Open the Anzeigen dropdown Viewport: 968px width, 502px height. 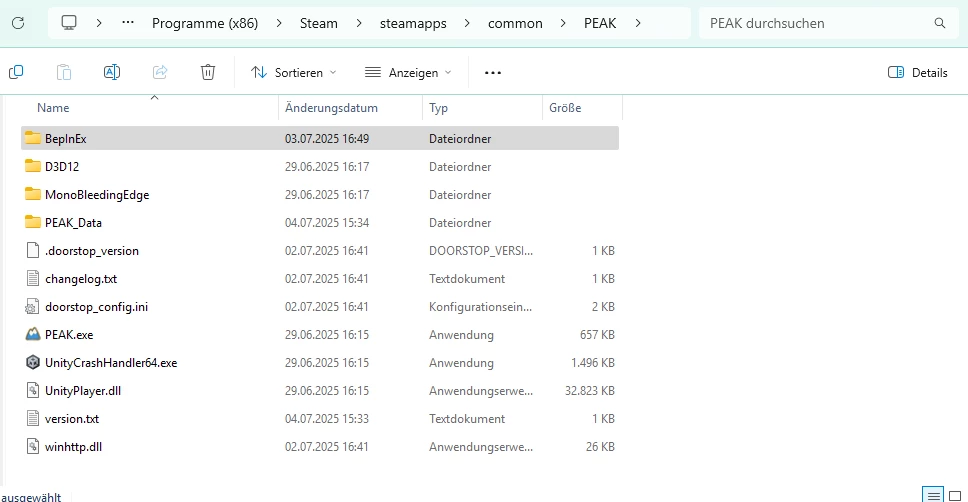click(408, 72)
